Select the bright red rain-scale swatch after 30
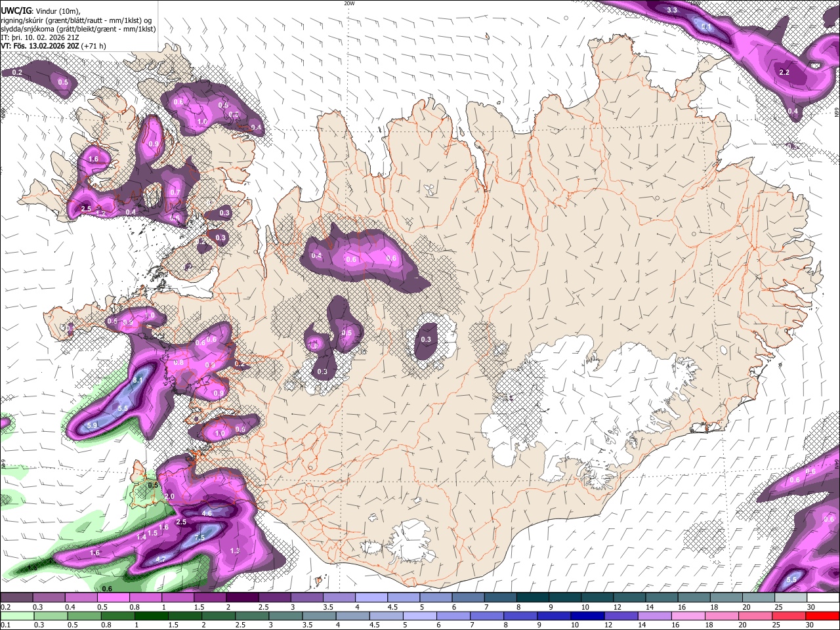840x630 pixels. point(823,616)
